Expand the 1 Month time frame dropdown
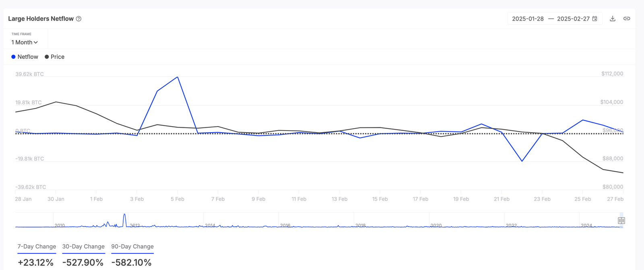644x270 pixels. 25,42
